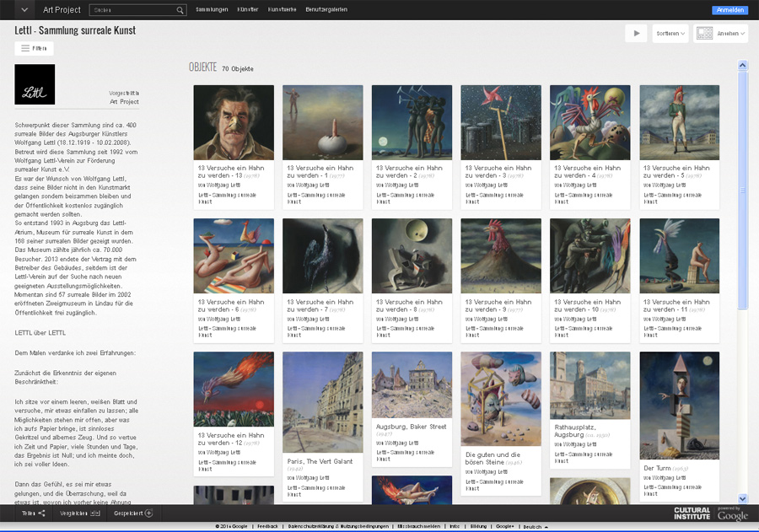This screenshot has width=759, height=532.
Task: Open the pinwheel in snow painting thumbnail
Action: pos(501,122)
